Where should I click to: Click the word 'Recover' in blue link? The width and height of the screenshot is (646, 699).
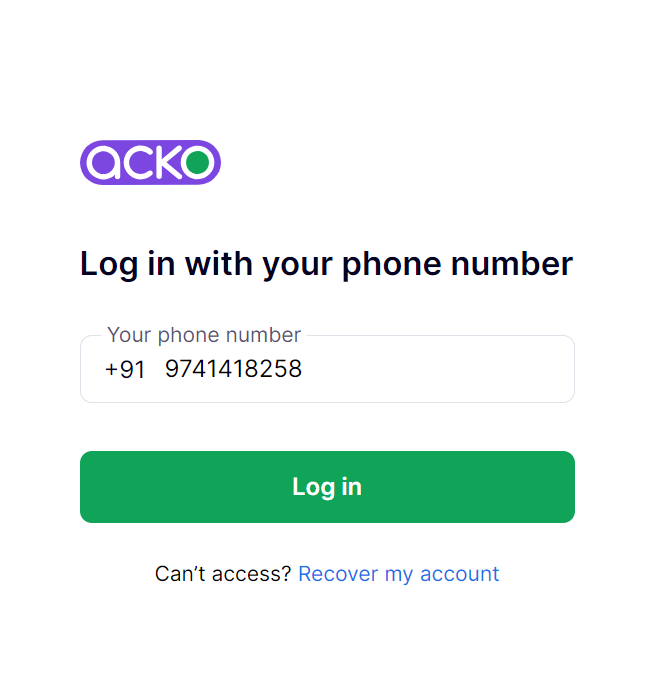tap(338, 574)
